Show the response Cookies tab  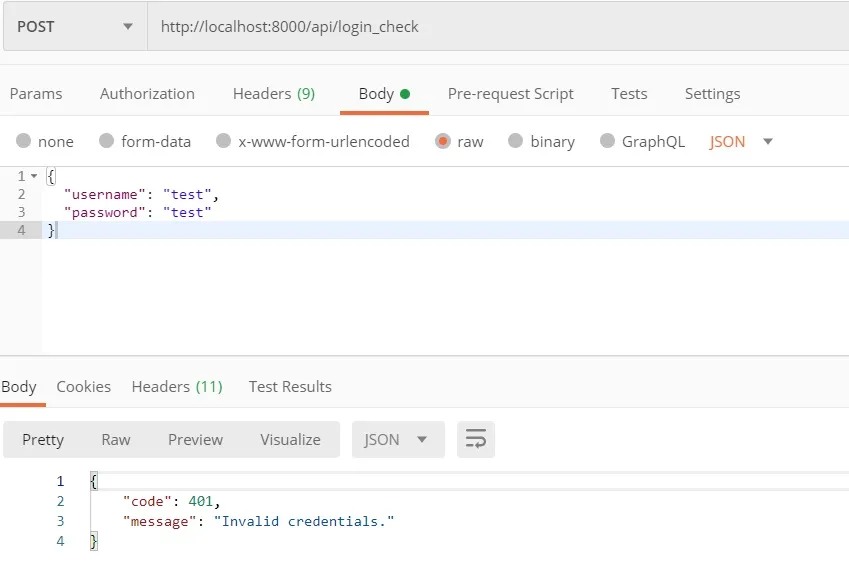point(83,386)
